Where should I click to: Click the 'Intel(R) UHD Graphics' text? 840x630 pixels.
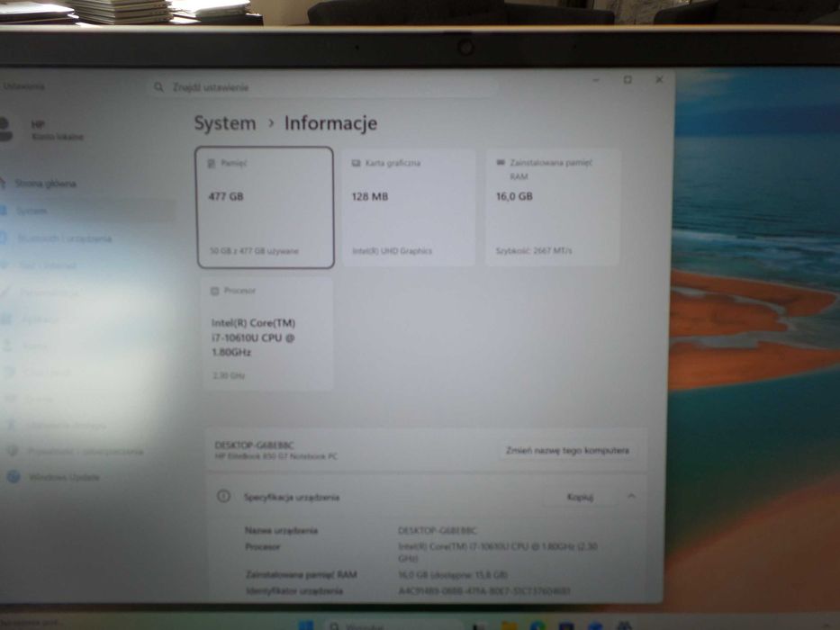point(393,251)
